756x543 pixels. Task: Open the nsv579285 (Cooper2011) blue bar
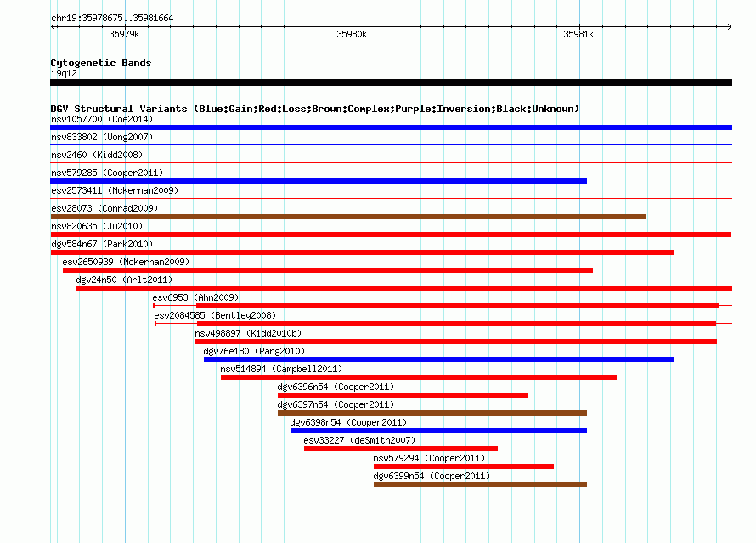click(319, 181)
